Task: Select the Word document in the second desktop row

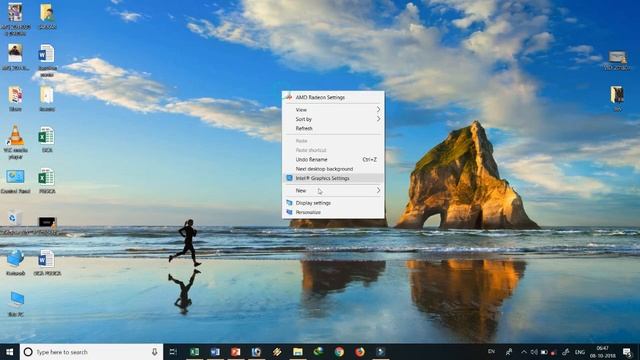Action: click(47, 60)
